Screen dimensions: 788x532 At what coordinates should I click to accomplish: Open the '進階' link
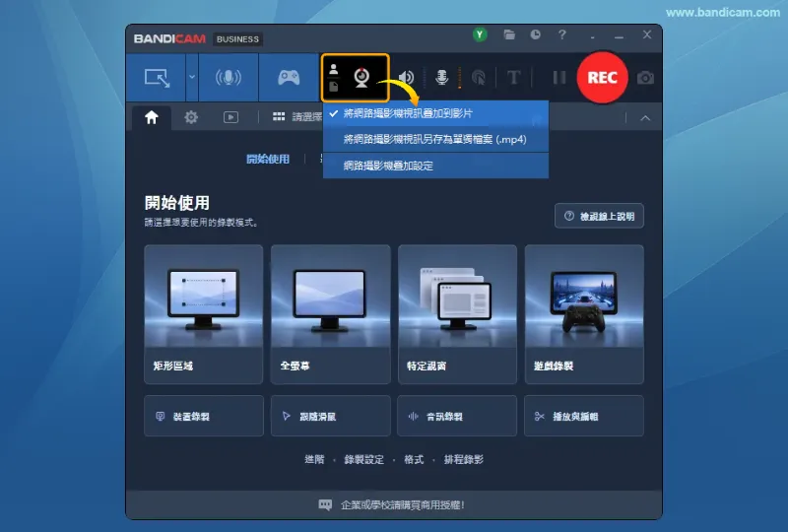314,459
